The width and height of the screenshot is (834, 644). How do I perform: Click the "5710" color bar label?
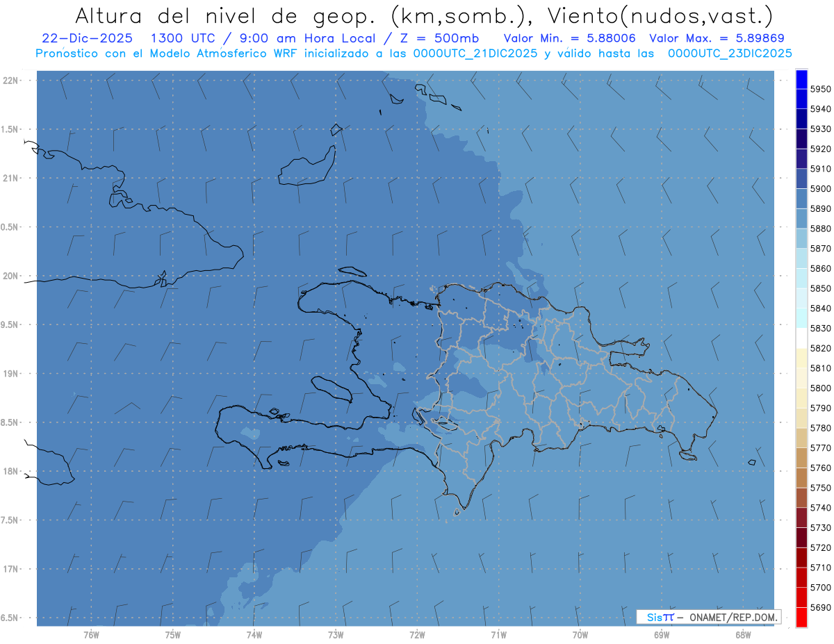coord(820,567)
